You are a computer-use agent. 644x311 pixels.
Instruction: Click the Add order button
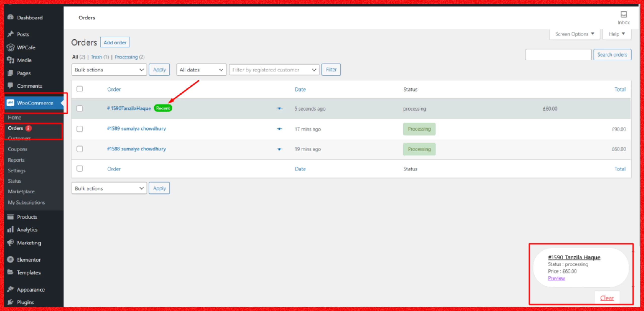[x=115, y=42]
